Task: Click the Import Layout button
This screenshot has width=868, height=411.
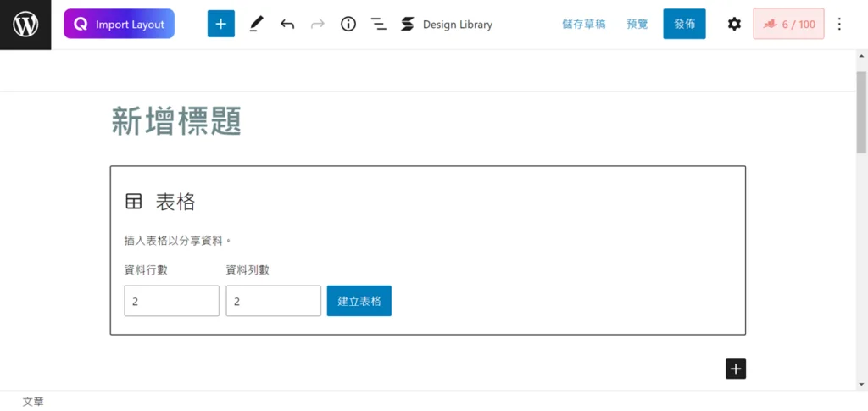Action: 119,24
